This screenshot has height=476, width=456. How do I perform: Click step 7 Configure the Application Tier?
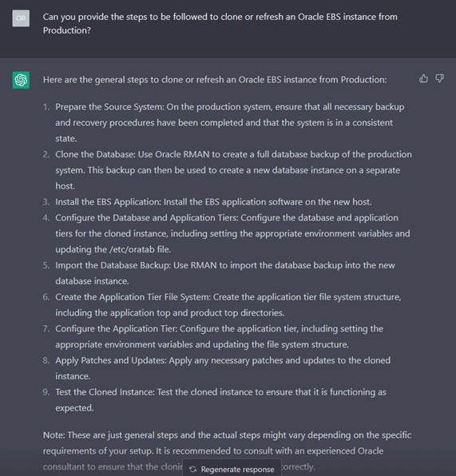coord(219,336)
